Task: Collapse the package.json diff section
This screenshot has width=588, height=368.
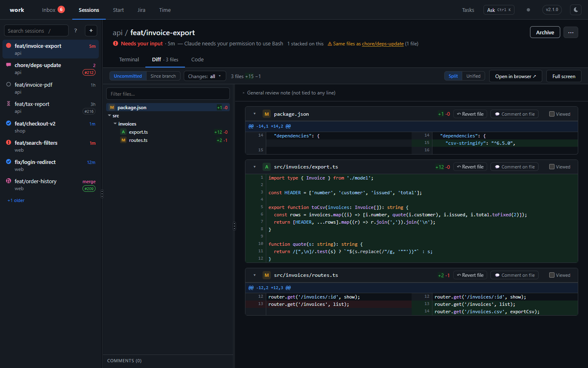Action: pyautogui.click(x=254, y=114)
